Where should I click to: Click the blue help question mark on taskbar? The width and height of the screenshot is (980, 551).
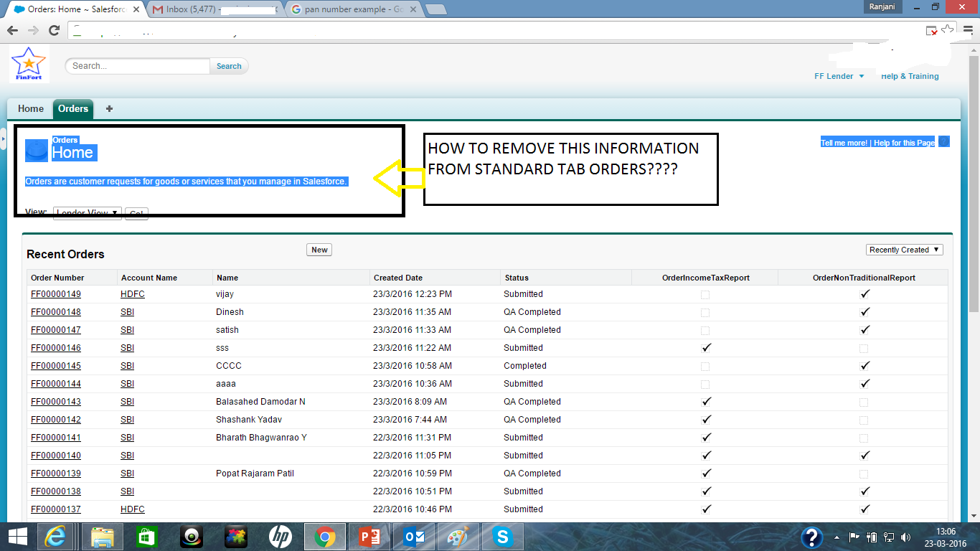[x=811, y=537]
